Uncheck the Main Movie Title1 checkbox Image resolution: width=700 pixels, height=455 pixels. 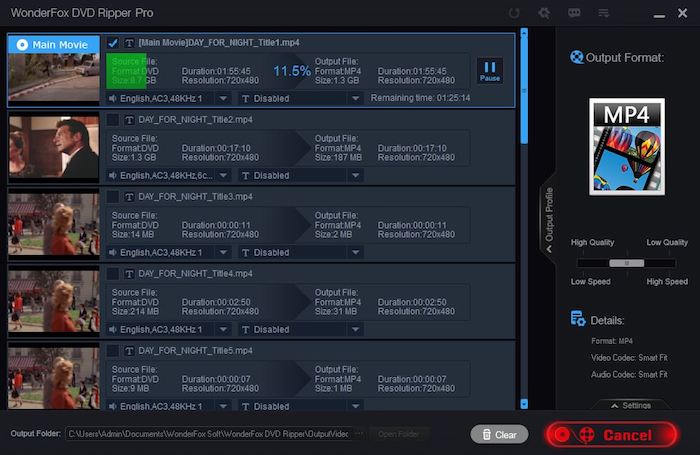[112, 43]
